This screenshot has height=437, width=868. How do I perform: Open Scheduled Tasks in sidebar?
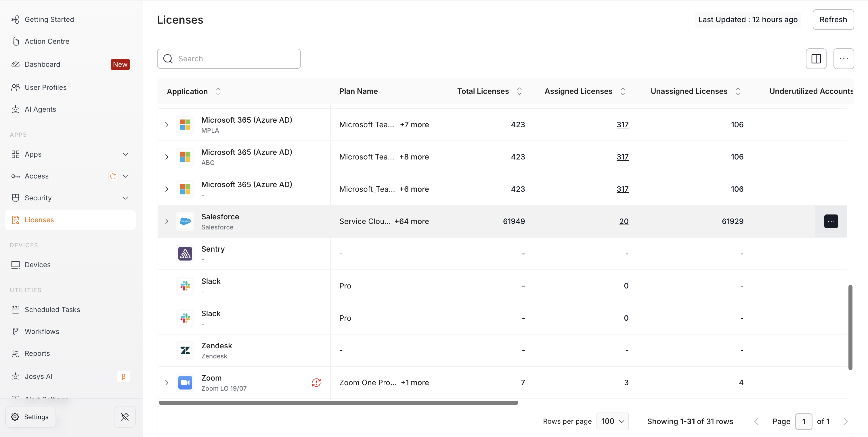(x=70, y=309)
